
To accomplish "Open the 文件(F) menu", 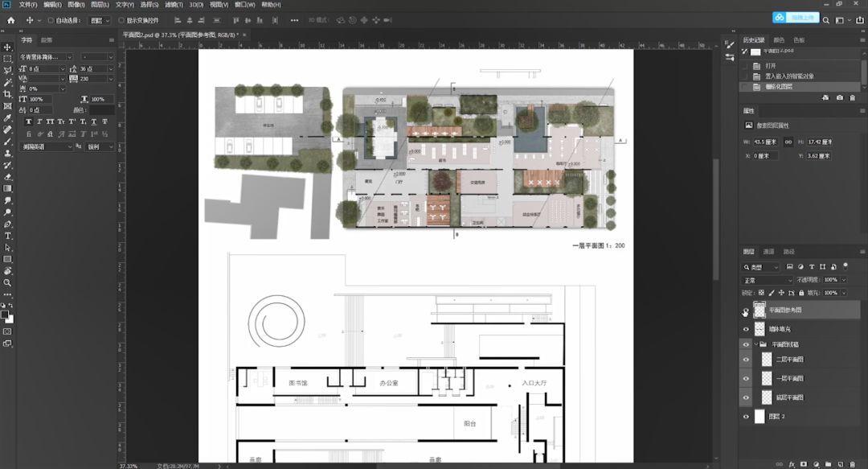I will [28, 5].
